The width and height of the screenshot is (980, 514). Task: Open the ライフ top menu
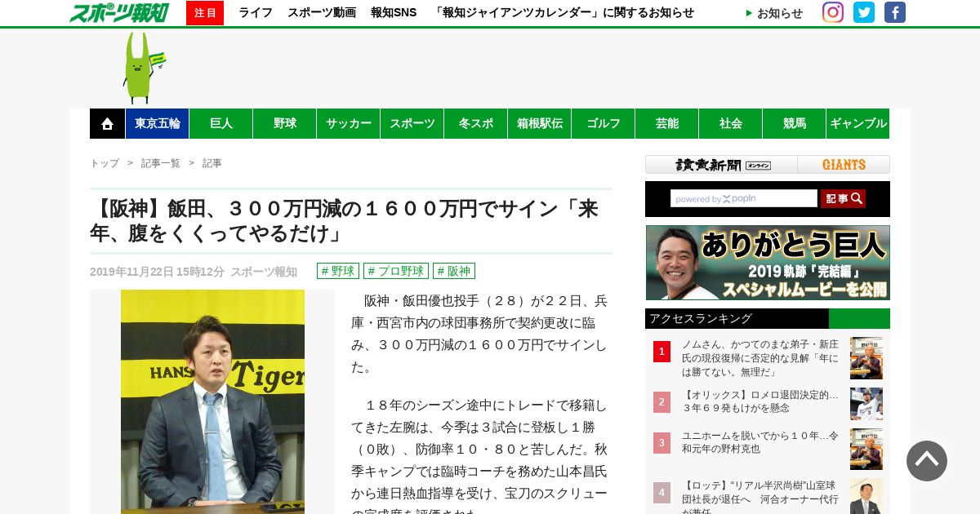click(x=256, y=12)
